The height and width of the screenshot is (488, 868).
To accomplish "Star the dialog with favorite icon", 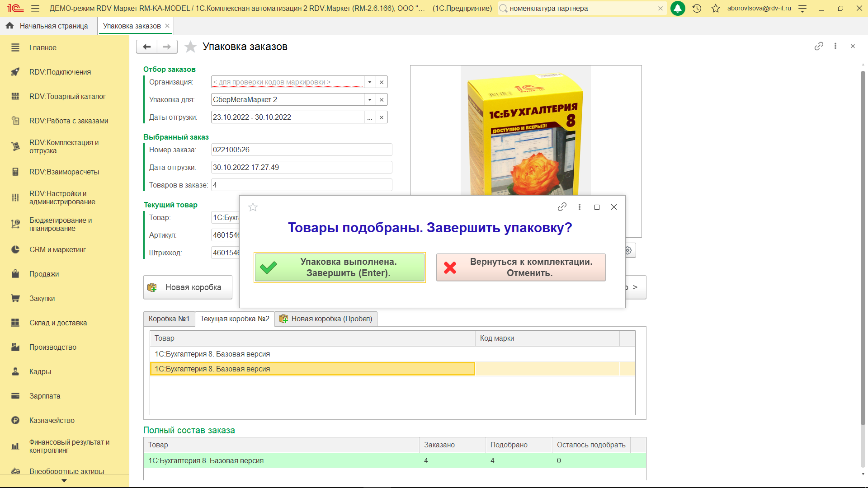I will point(253,207).
